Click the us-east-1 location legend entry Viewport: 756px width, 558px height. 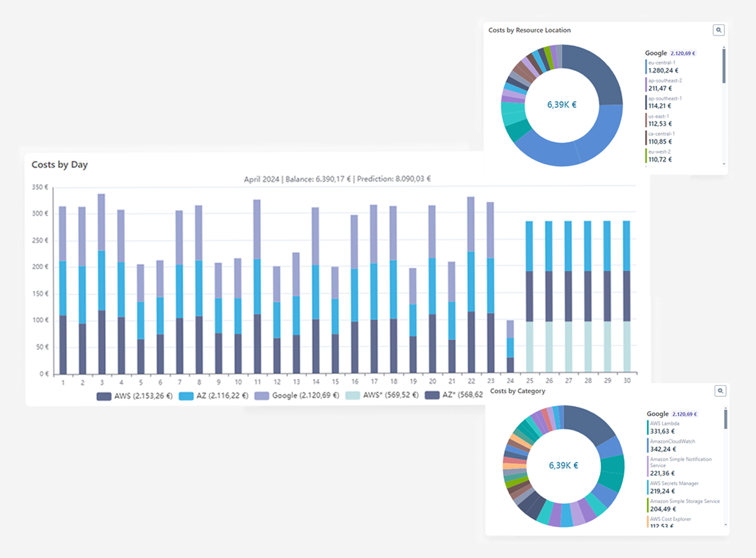[x=662, y=120]
